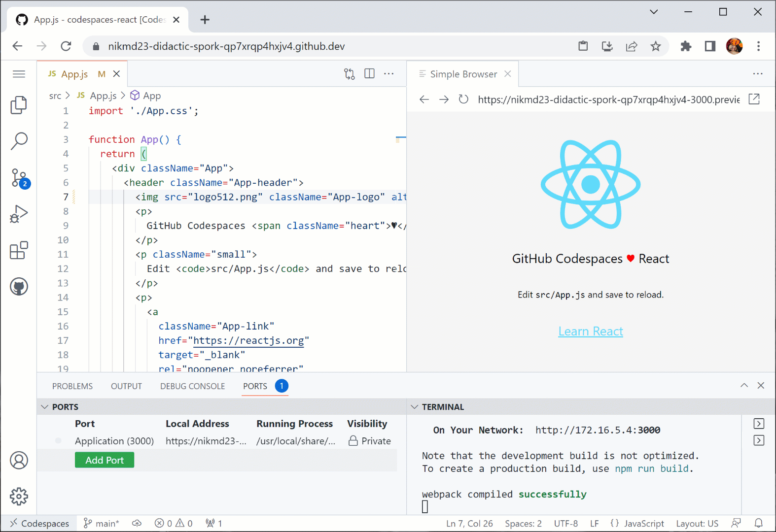Open the GitHub panel in activity bar

tap(19, 287)
